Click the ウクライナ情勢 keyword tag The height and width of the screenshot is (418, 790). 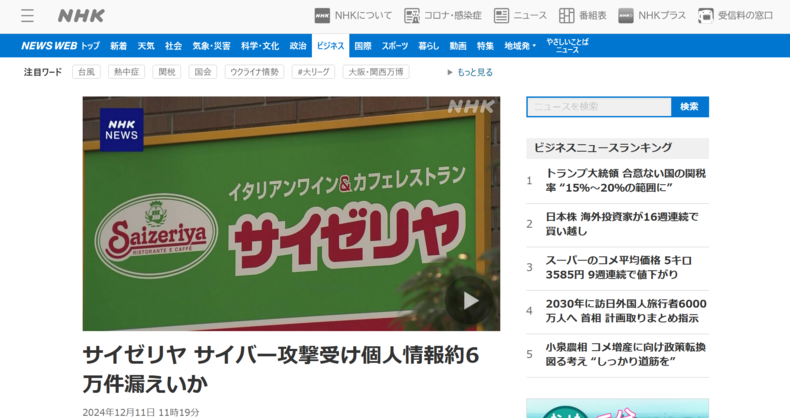click(254, 72)
